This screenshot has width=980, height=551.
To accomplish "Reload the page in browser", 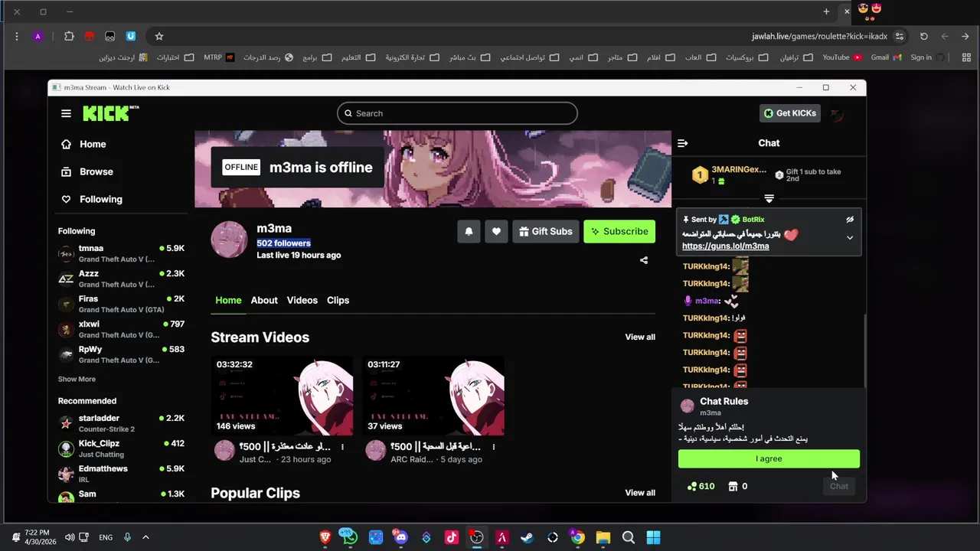I will [924, 36].
